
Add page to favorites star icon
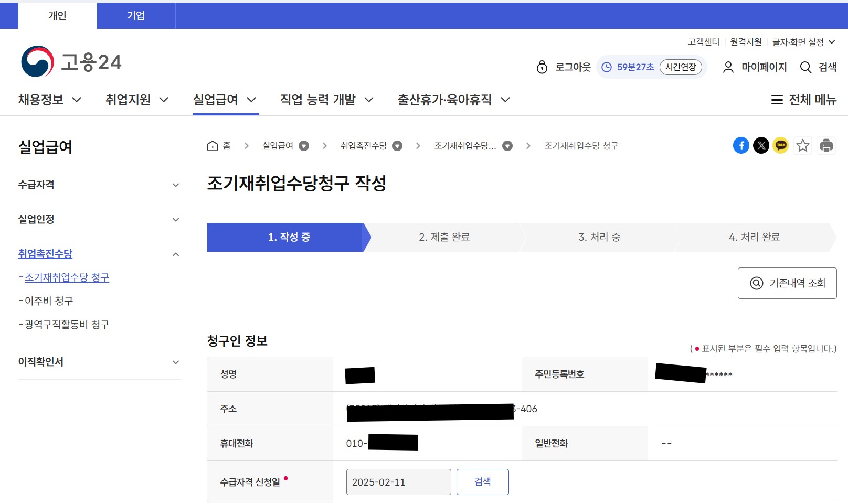803,145
